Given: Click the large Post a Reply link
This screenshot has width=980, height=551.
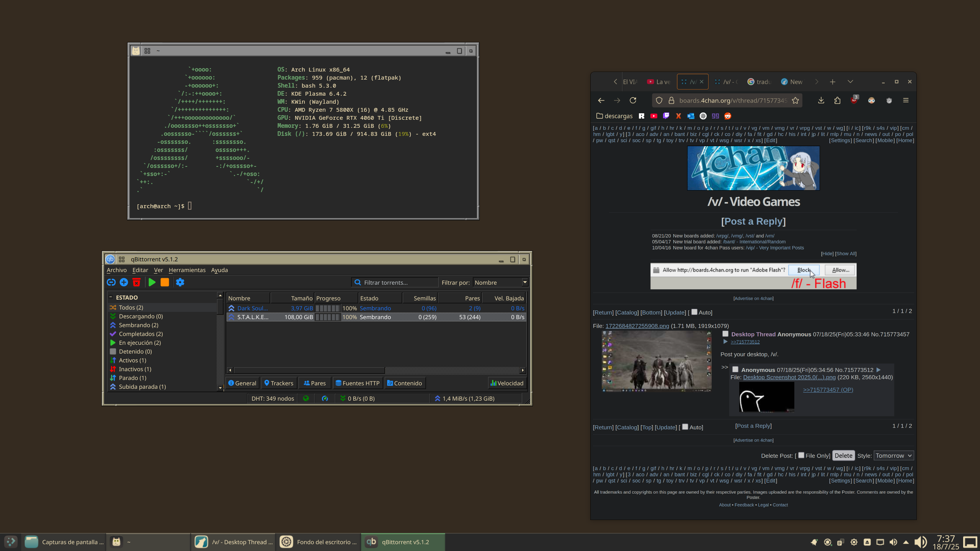Looking at the screenshot, I should click(753, 221).
